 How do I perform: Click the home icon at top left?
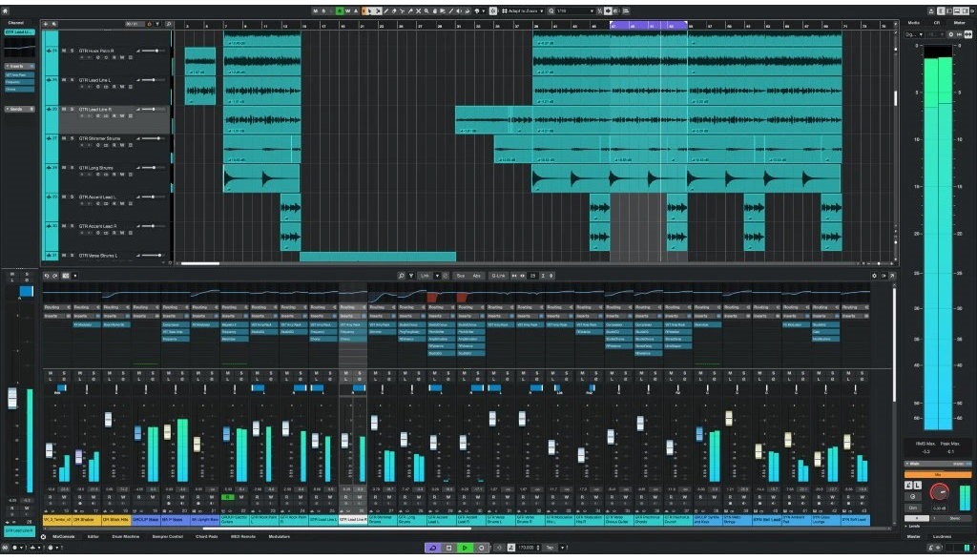tap(6, 10)
